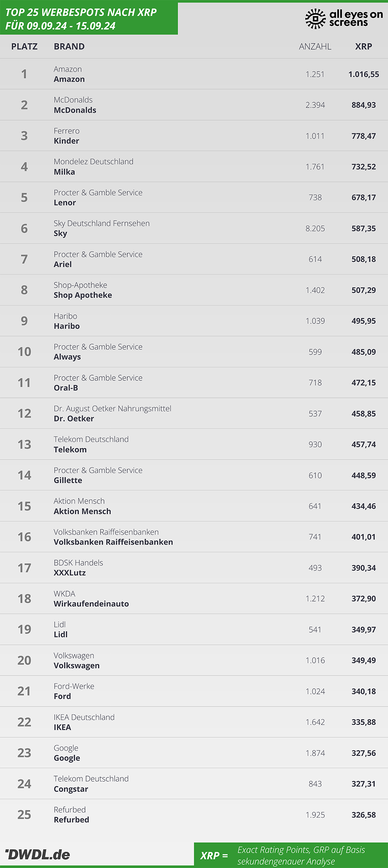Click Volksbanken Raiffeisenbanken bold brand name
This screenshot has width=388, height=868.
coord(113,542)
